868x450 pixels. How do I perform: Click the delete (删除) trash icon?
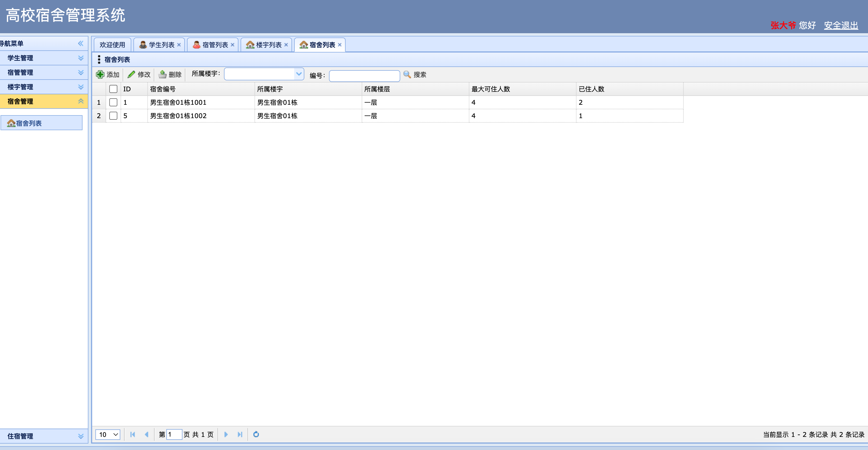(x=163, y=74)
